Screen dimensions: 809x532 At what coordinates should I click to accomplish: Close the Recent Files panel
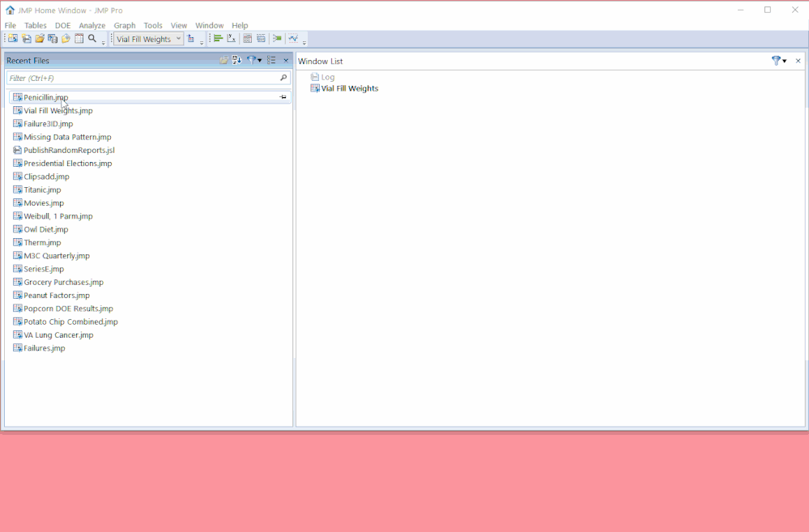point(286,61)
